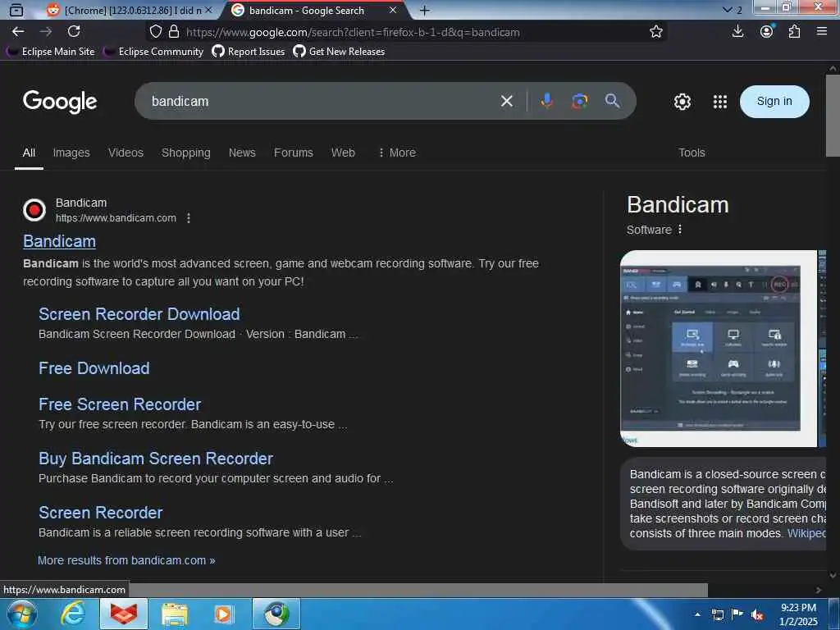Open the Free Download link
The width and height of the screenshot is (840, 630).
click(x=94, y=368)
